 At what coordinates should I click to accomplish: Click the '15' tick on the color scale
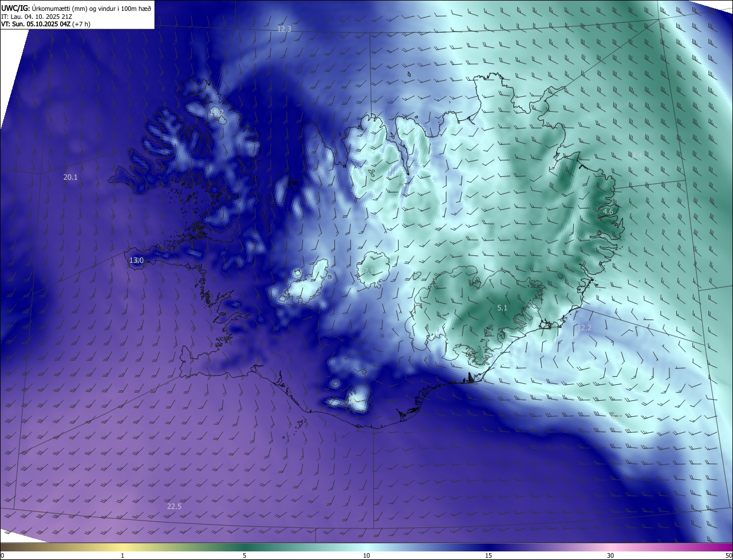coord(488,556)
